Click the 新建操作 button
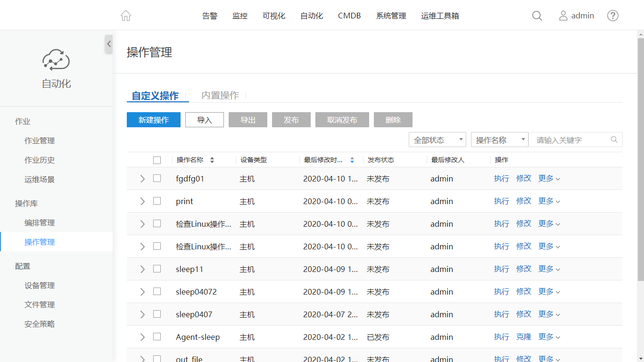 pyautogui.click(x=154, y=120)
